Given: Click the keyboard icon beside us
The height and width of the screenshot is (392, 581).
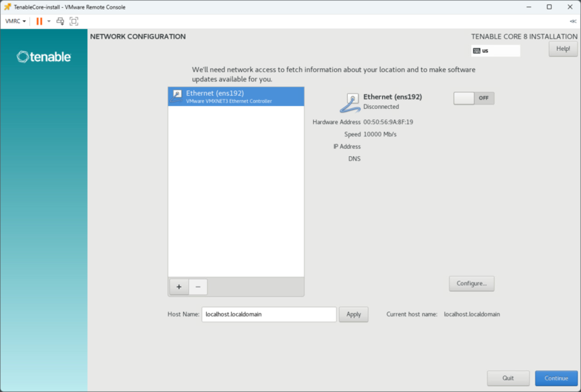Looking at the screenshot, I should [x=477, y=51].
